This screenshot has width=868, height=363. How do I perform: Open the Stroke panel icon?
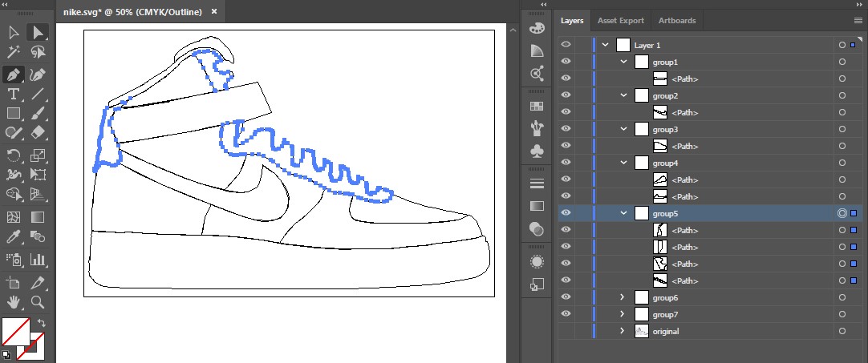pos(537,184)
